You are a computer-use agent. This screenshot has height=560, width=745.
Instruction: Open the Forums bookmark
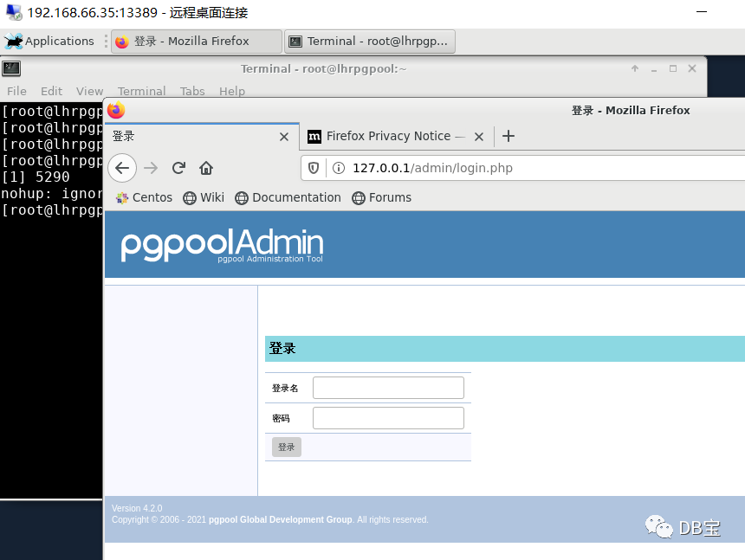pos(381,197)
